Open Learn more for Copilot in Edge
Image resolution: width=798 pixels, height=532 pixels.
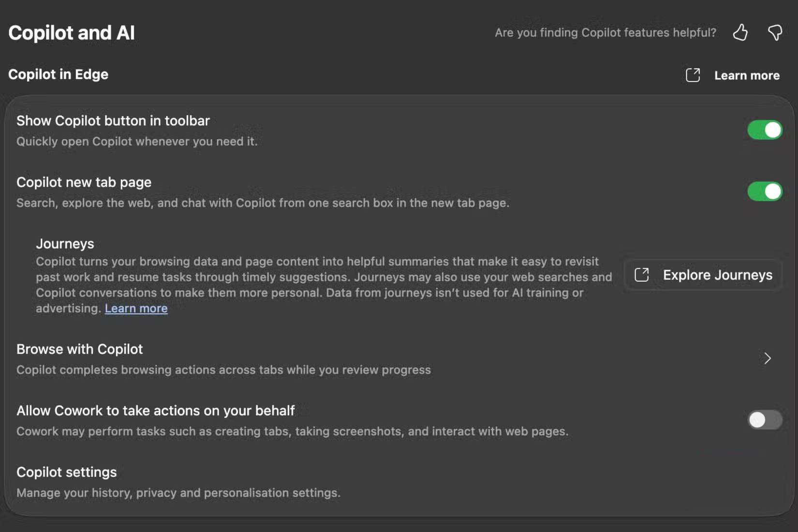pos(747,75)
